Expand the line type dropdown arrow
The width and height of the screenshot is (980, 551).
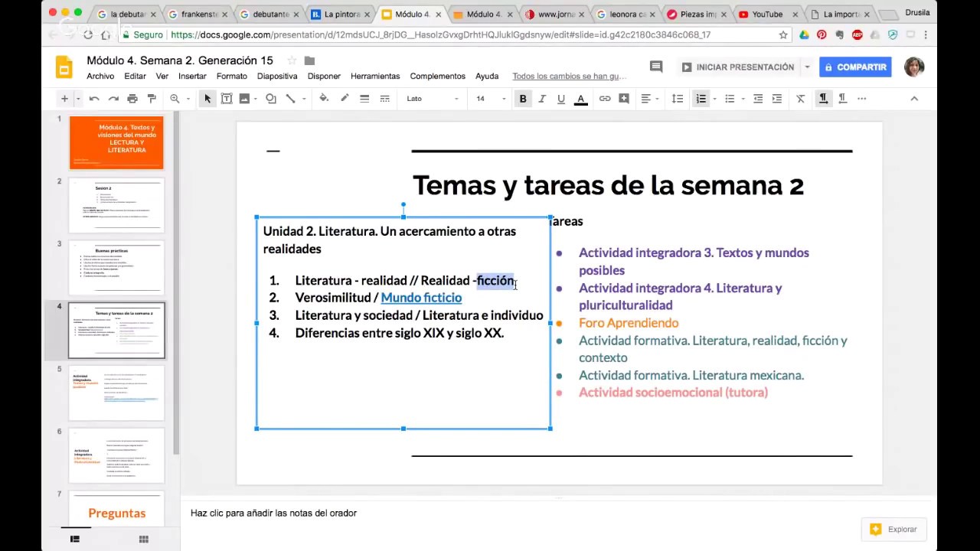click(x=304, y=99)
